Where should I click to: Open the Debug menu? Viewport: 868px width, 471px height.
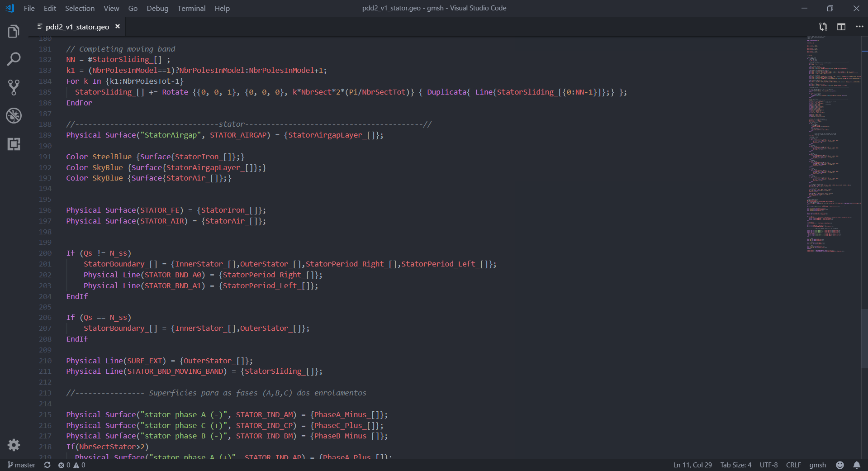[x=157, y=8]
